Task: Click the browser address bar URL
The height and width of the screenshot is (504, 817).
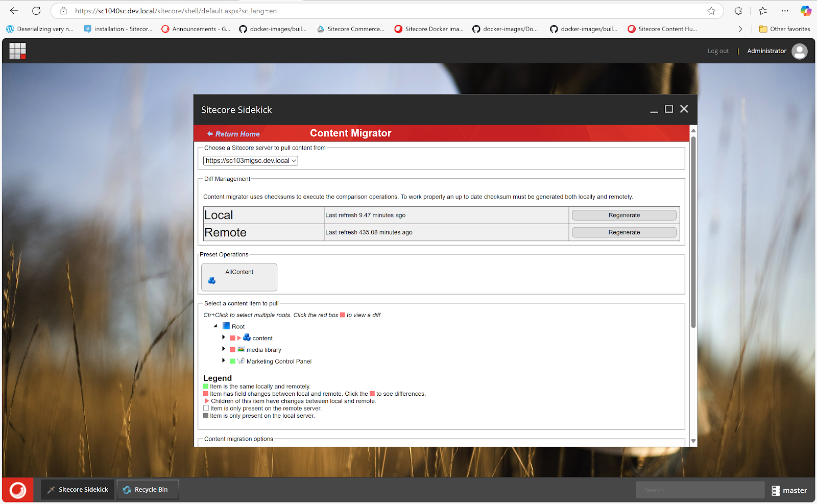Action: [x=176, y=11]
